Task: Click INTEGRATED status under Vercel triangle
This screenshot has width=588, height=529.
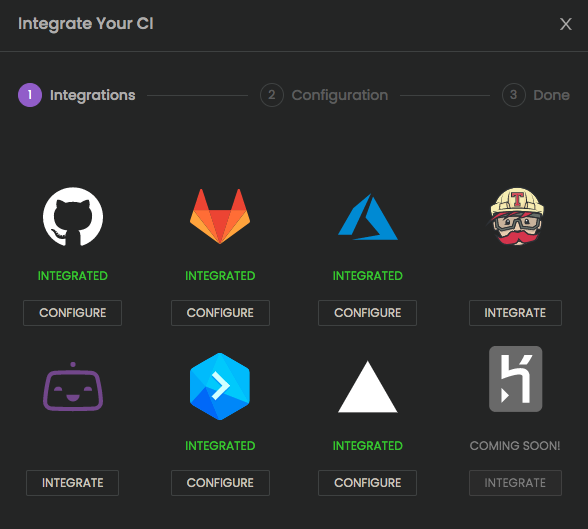Action: (368, 446)
